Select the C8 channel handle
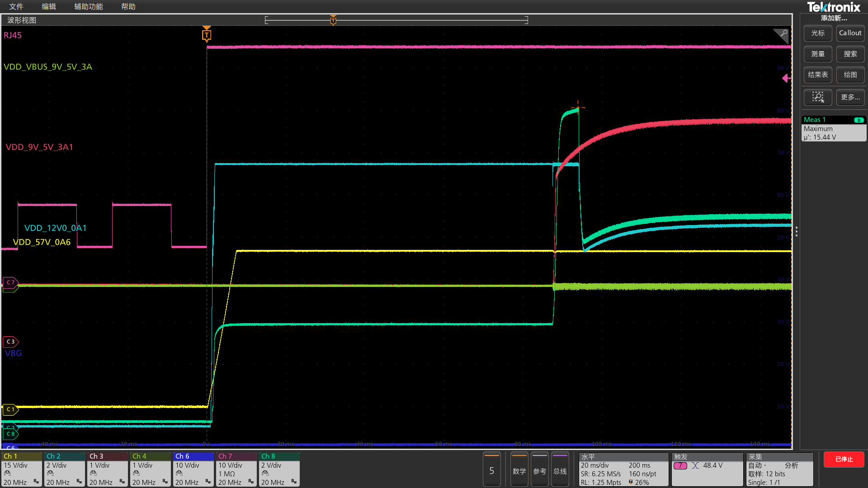 pos(10,434)
